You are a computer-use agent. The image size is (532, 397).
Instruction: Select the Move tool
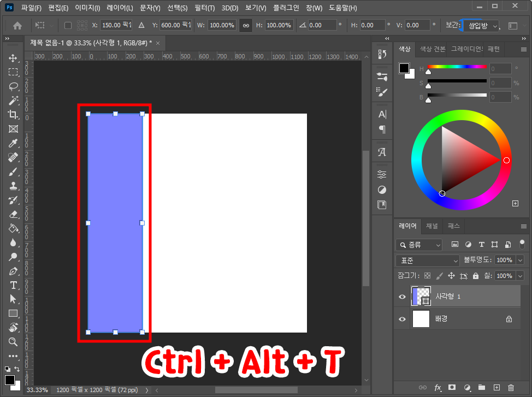pyautogui.click(x=13, y=58)
